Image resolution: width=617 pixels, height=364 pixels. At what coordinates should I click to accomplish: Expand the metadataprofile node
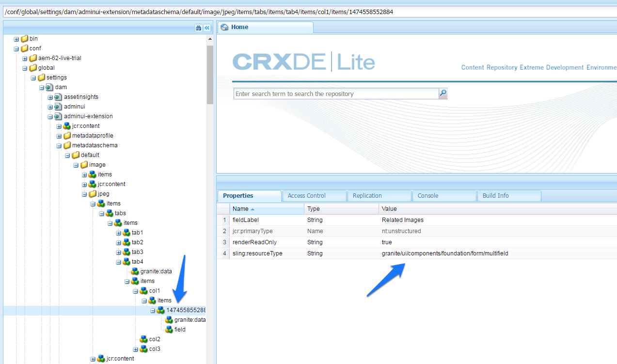tap(59, 136)
